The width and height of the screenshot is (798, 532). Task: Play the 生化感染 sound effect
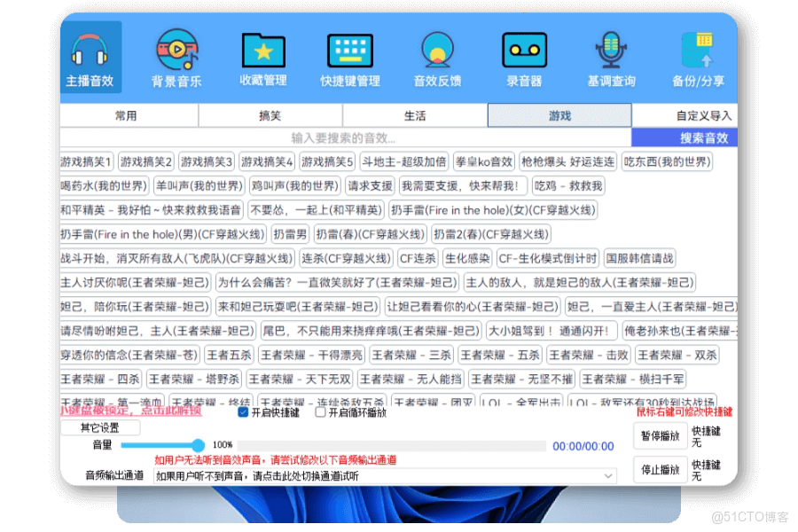467,258
